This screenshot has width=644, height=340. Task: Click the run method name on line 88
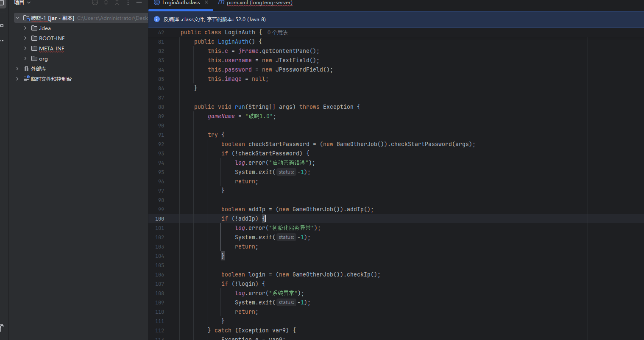click(x=240, y=107)
